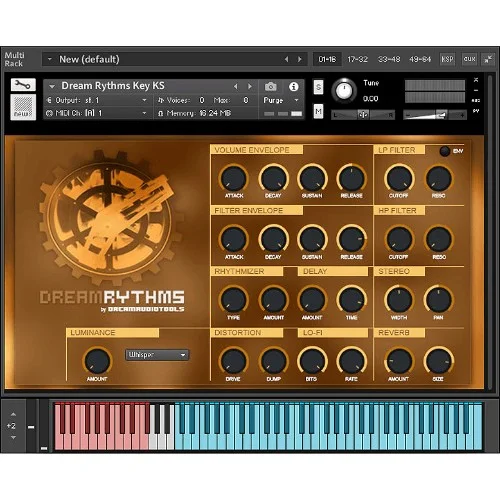Click the Stereo PAN knob

coord(438,300)
